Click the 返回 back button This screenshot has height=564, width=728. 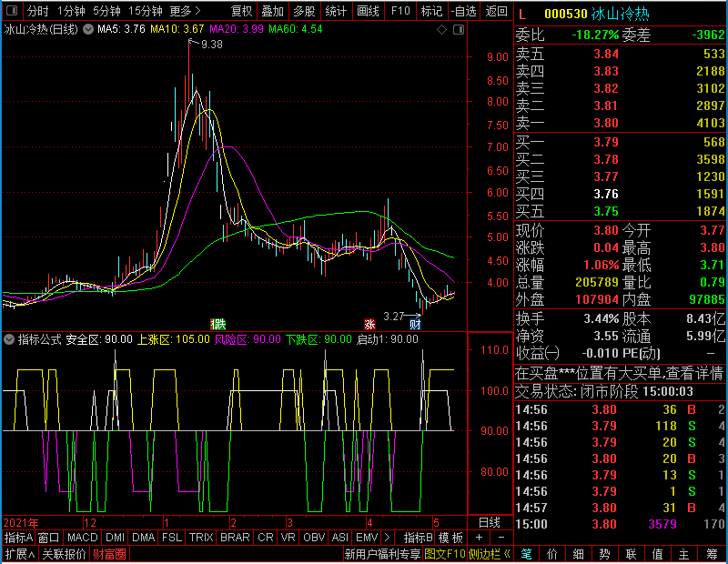(x=496, y=11)
